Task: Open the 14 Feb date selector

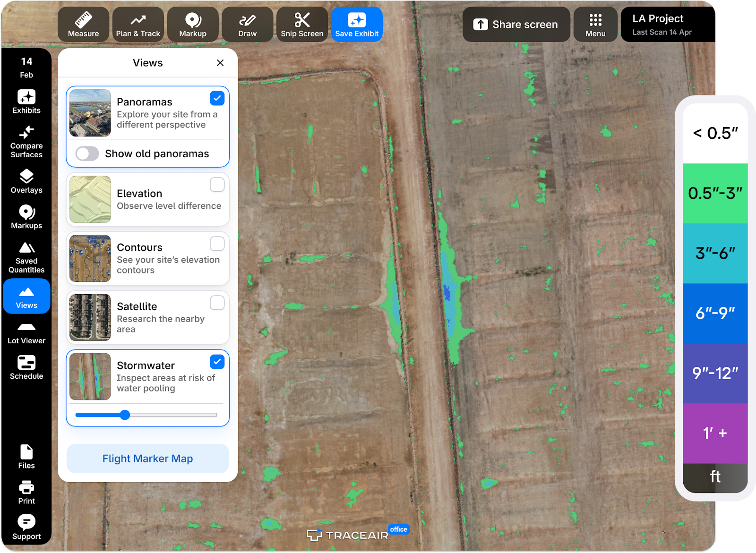Action: click(26, 68)
